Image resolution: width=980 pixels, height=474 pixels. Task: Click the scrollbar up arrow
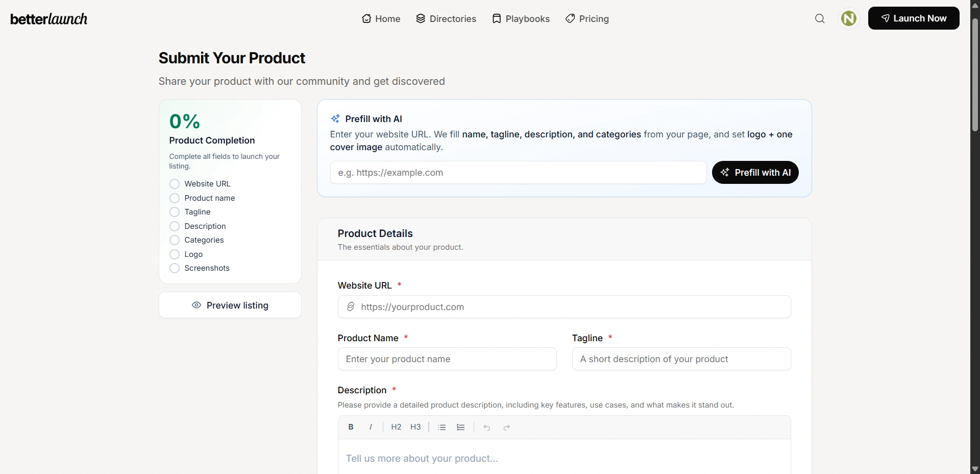coord(975,5)
